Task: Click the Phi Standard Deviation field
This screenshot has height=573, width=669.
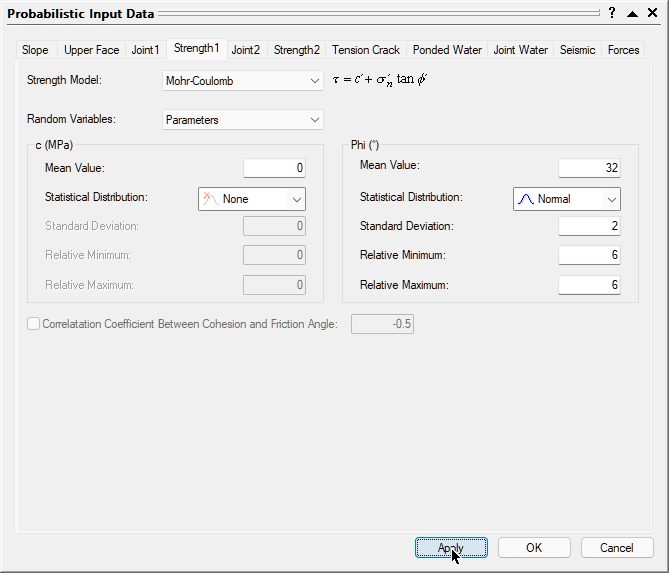Action: [589, 226]
